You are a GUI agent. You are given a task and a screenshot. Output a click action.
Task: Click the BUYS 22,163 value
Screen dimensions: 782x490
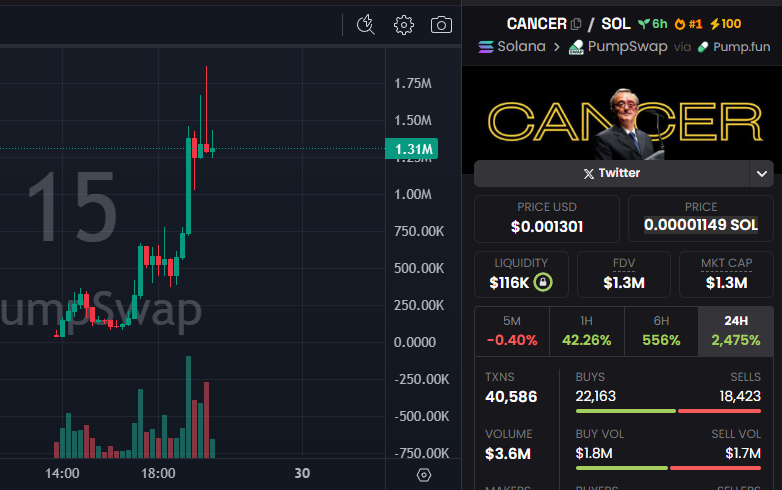click(x=595, y=396)
